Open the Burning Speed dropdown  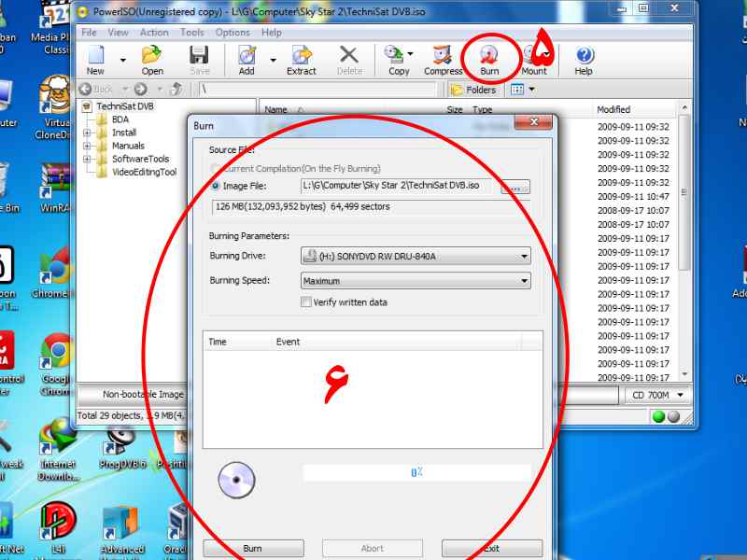click(x=416, y=281)
